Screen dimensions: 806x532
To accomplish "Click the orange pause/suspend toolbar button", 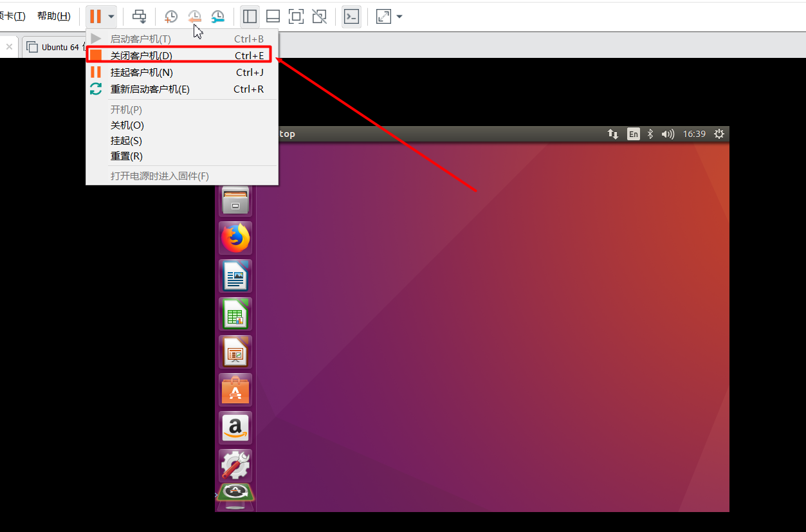I will click(x=95, y=16).
